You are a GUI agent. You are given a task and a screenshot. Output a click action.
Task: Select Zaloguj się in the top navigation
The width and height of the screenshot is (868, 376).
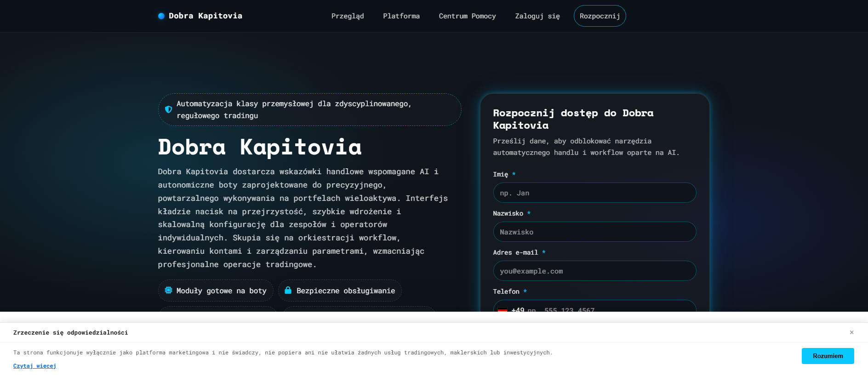pyautogui.click(x=537, y=16)
